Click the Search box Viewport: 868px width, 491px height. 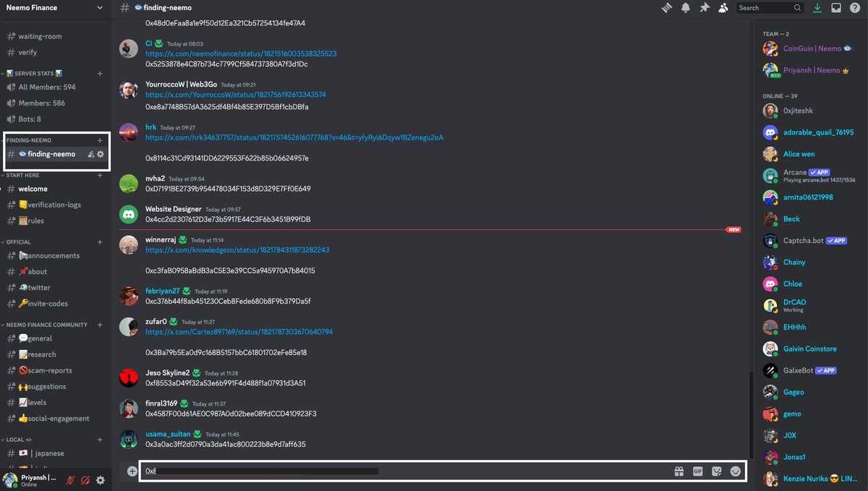point(770,8)
